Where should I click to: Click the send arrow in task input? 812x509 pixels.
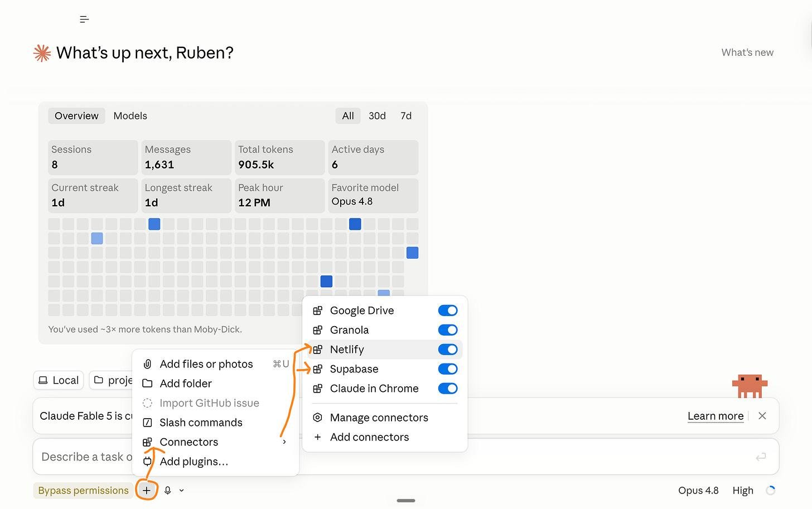coord(761,457)
